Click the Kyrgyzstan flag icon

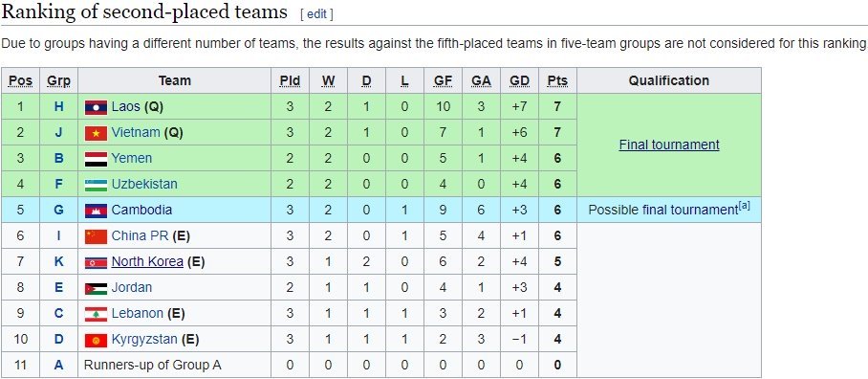96,340
